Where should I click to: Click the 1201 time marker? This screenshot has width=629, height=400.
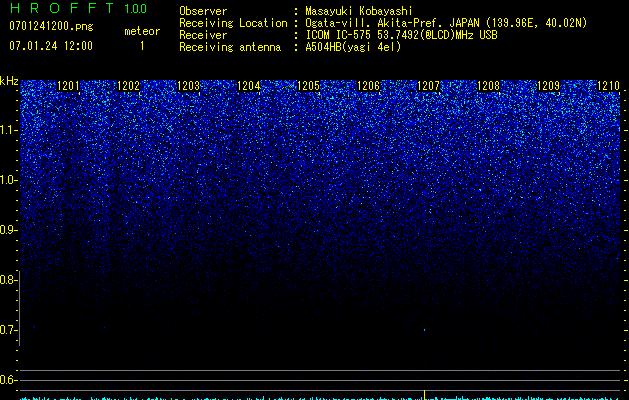tap(68, 86)
